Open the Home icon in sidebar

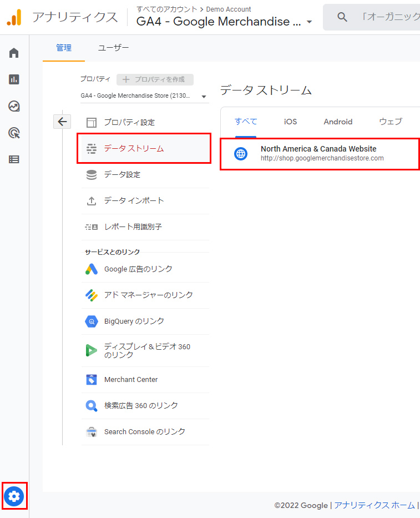tap(14, 53)
